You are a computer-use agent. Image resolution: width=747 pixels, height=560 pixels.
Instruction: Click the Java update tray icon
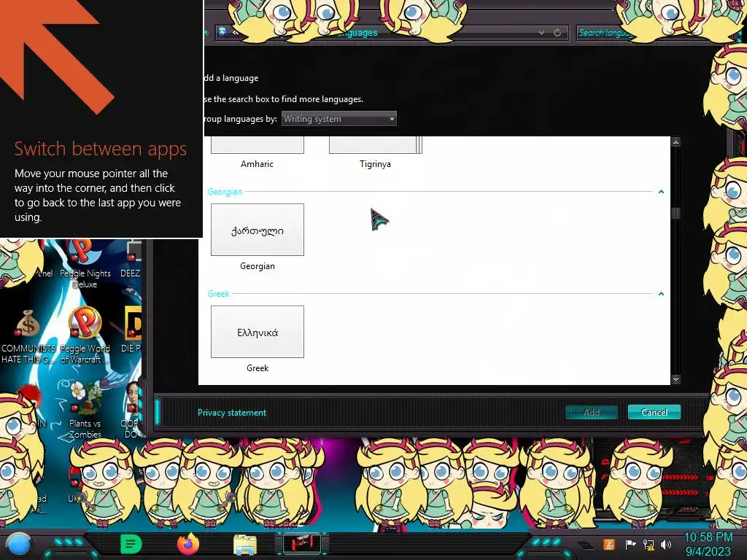[609, 544]
